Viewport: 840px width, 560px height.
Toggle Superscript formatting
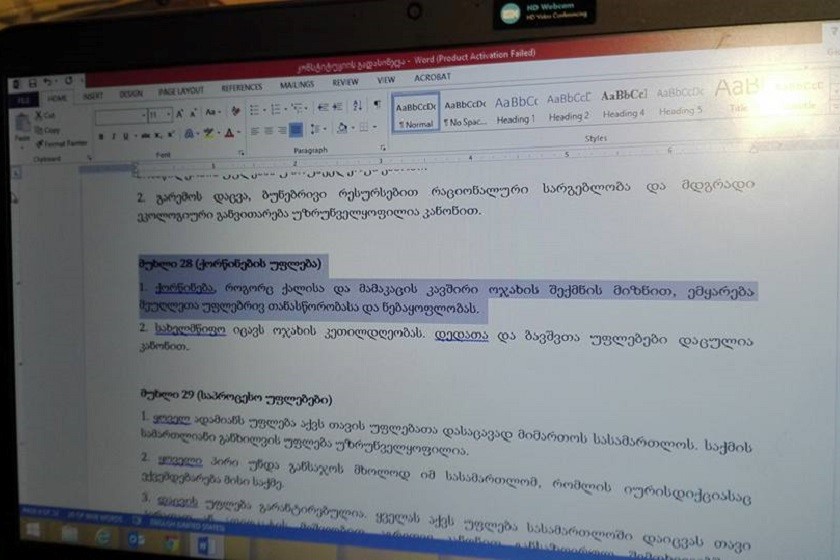pyautogui.click(x=171, y=135)
